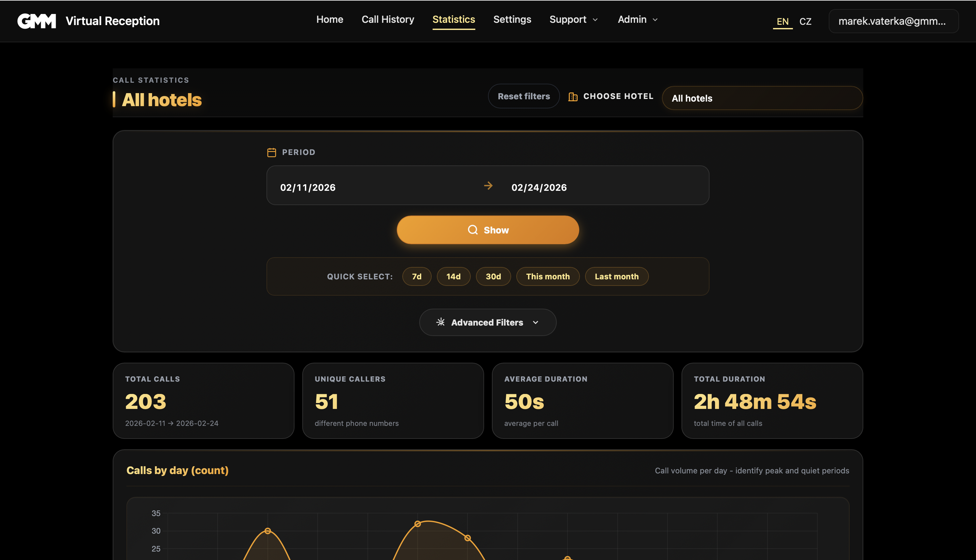976x560 pixels.
Task: Select EN language option
Action: (782, 21)
